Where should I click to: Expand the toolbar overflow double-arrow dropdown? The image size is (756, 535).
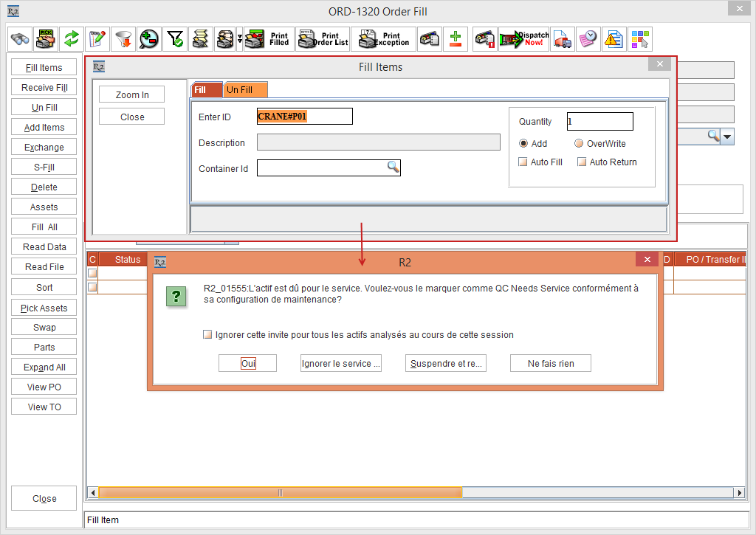point(239,38)
